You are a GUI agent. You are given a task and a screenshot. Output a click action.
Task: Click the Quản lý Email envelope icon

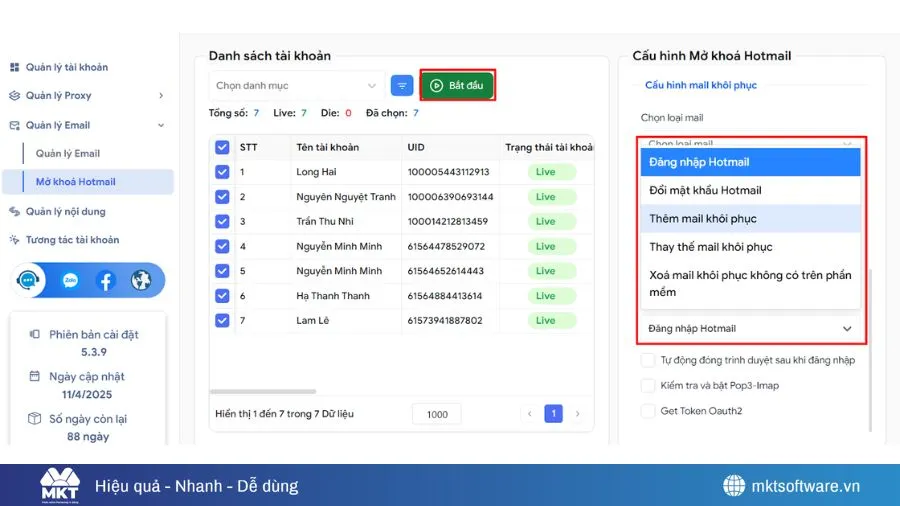point(14,125)
